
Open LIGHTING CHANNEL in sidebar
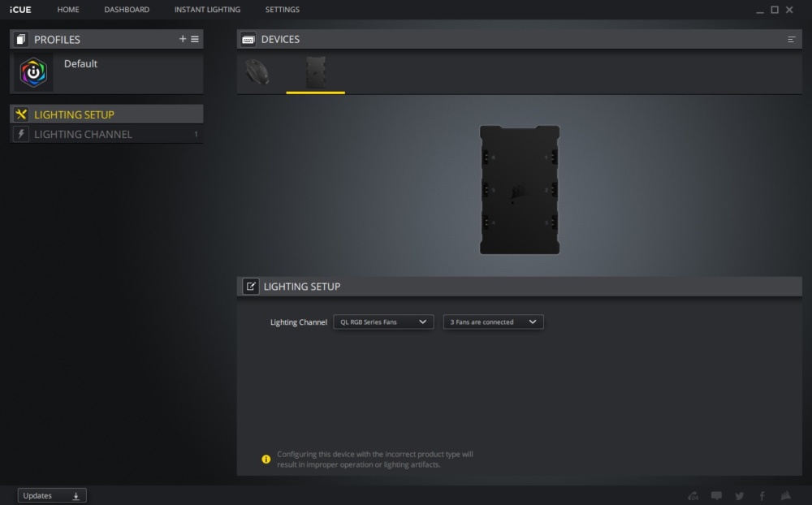(106, 134)
